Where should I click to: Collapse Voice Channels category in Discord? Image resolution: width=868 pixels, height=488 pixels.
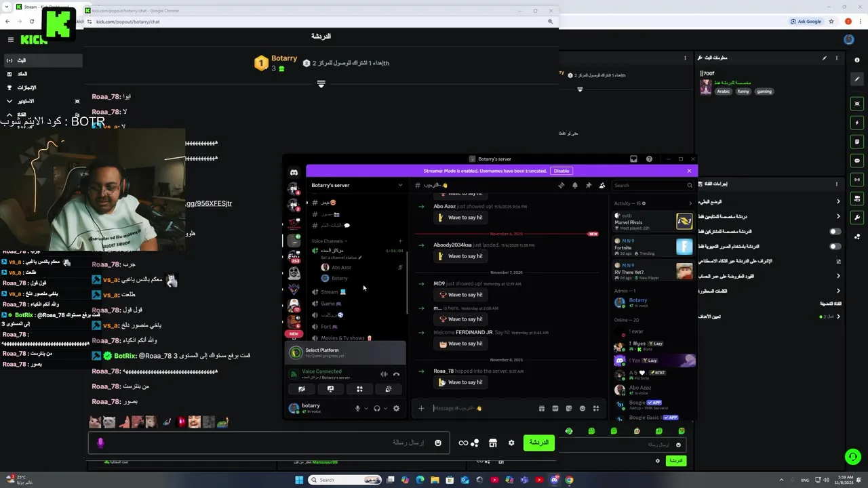328,241
